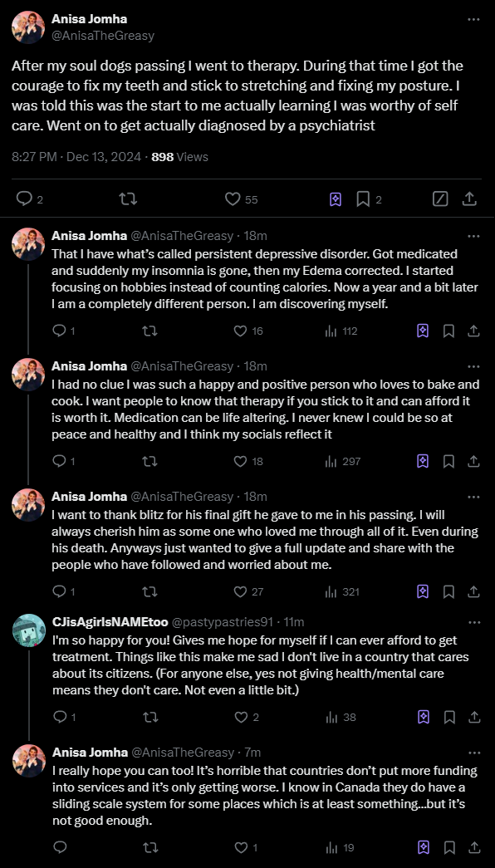The width and height of the screenshot is (495, 868).
Task: Open @AnisaTheGreasy handle in header
Action: [x=103, y=36]
